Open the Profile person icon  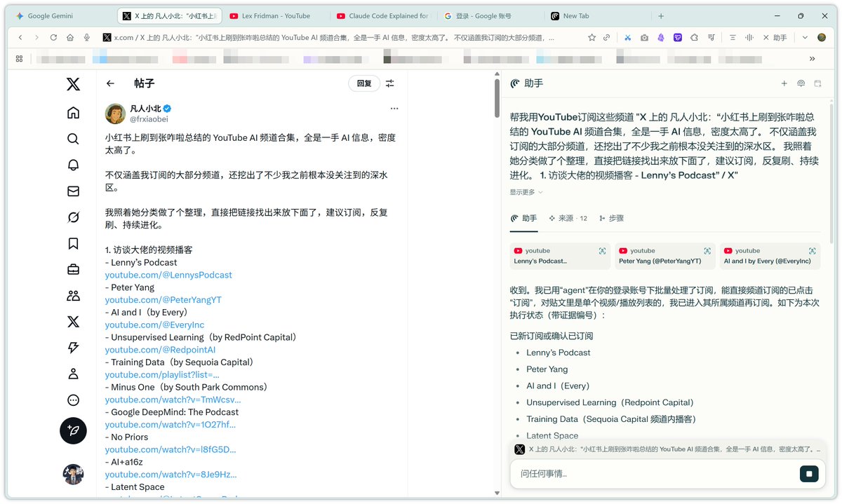click(x=73, y=374)
